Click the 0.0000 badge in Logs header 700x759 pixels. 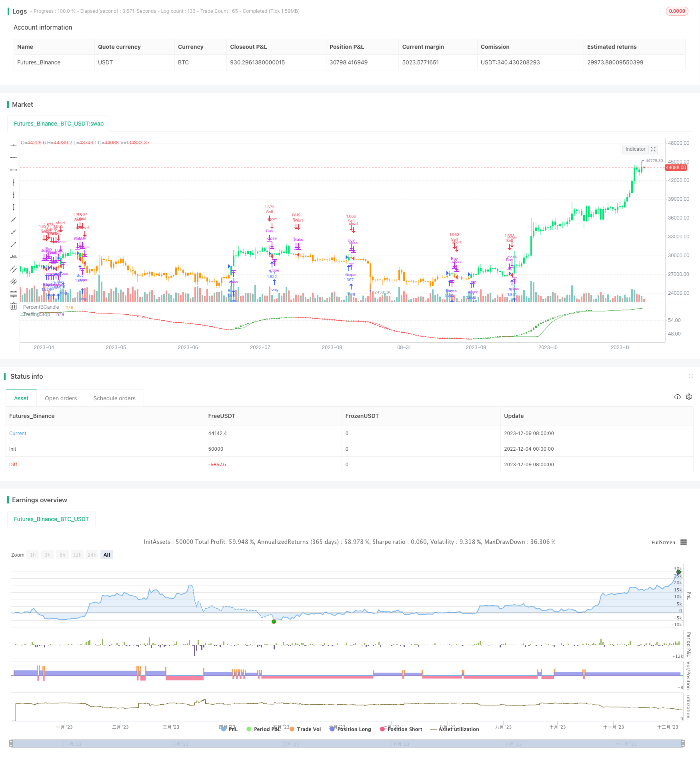(677, 11)
